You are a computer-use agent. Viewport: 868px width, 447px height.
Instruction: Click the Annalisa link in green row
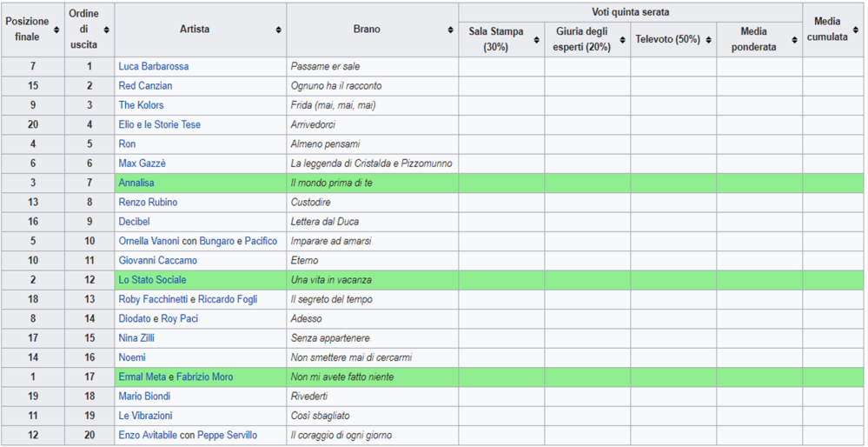point(136,183)
